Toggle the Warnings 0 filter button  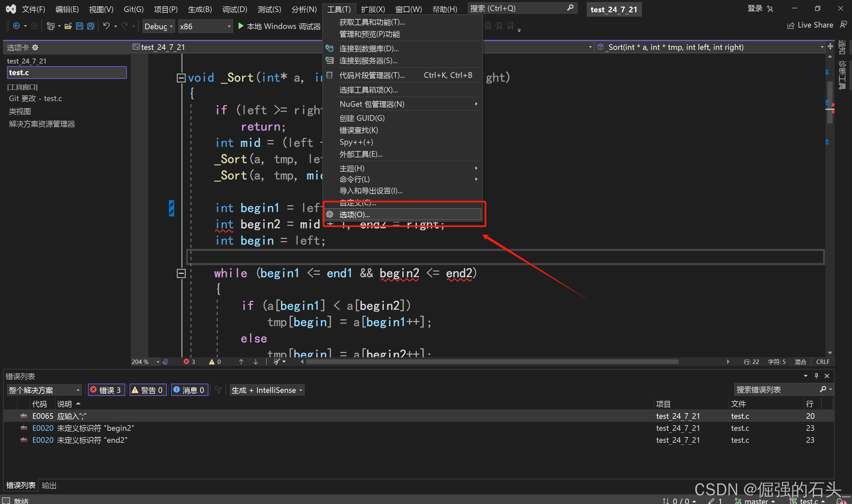pos(148,390)
